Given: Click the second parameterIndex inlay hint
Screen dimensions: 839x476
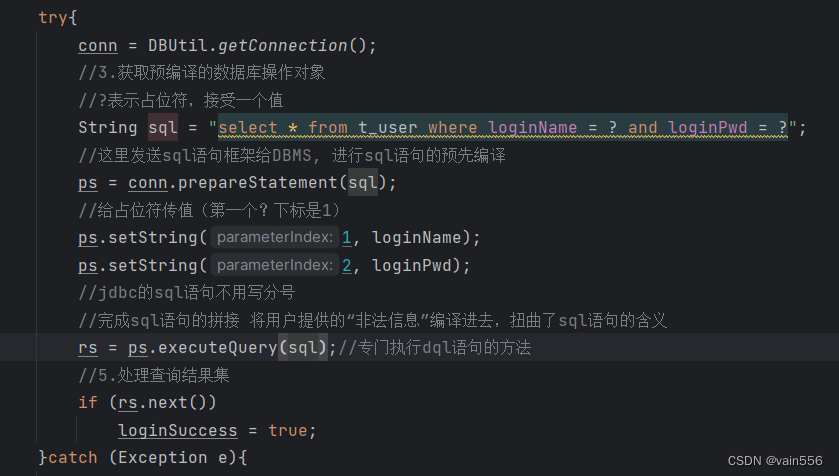Looking at the screenshot, I should tap(274, 265).
